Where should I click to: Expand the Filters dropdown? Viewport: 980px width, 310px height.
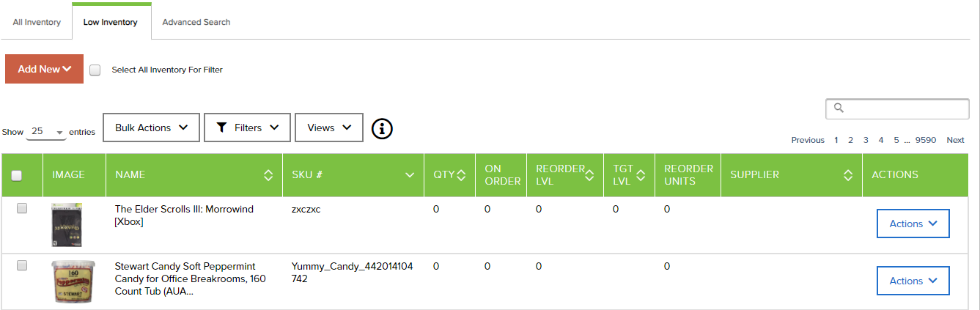247,128
